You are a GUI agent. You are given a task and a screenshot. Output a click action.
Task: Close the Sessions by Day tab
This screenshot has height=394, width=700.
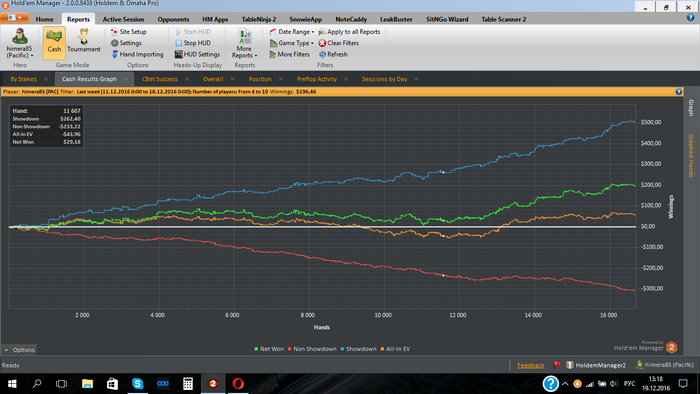[416, 79]
